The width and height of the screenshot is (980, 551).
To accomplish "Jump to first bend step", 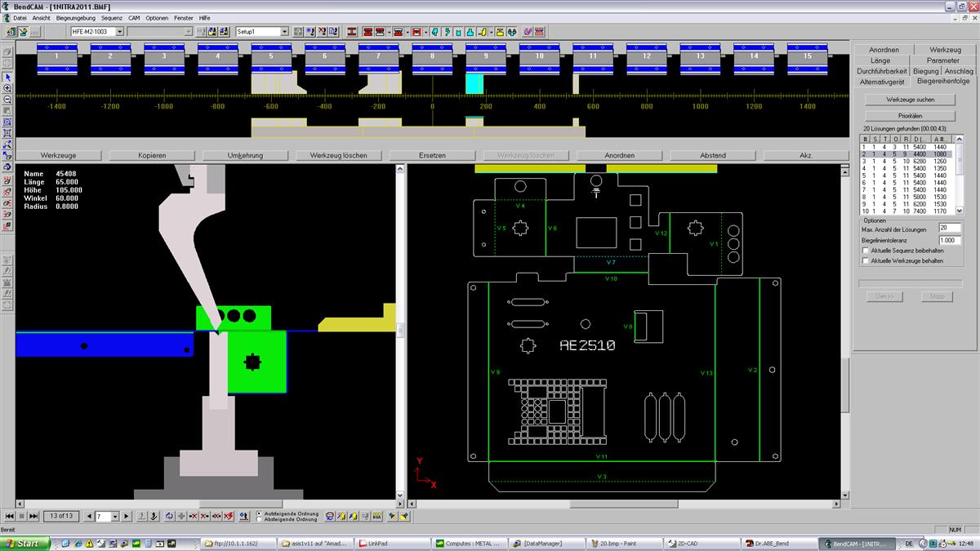I will click(8, 517).
